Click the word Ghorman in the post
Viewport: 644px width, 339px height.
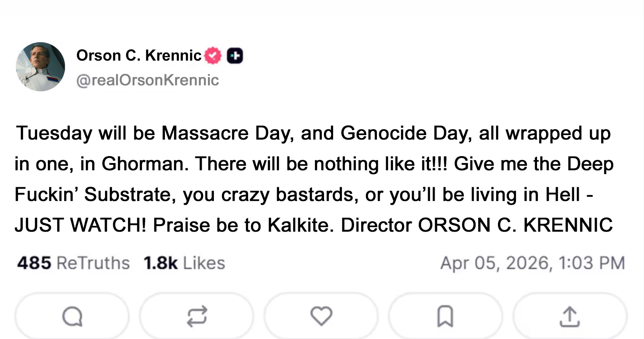(145, 164)
